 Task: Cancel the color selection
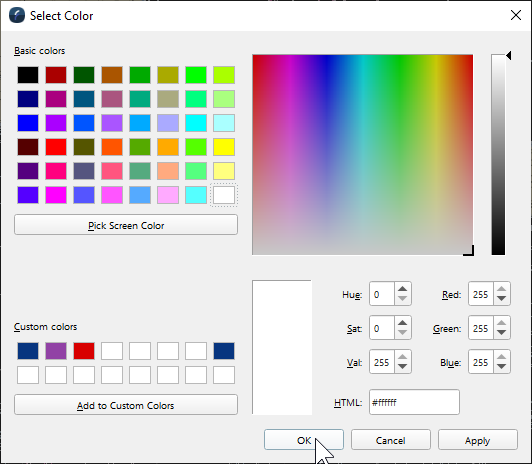391,440
